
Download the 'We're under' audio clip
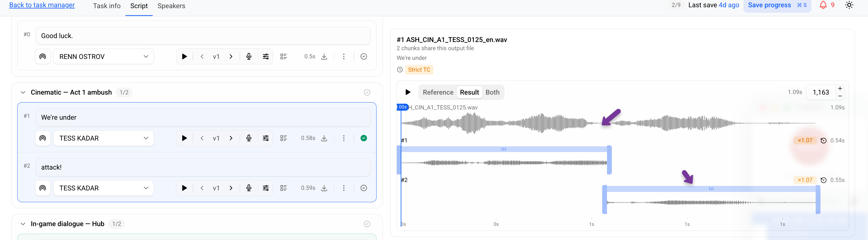coord(324,138)
